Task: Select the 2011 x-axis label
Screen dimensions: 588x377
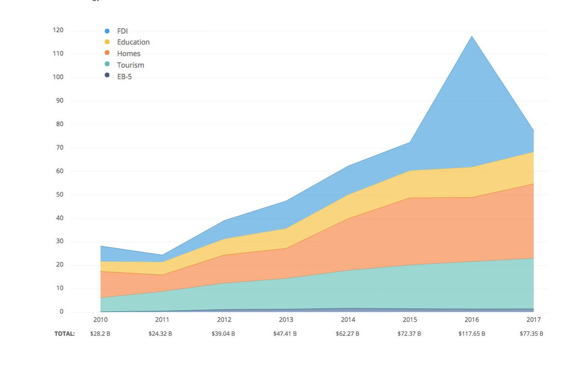Action: (x=162, y=320)
